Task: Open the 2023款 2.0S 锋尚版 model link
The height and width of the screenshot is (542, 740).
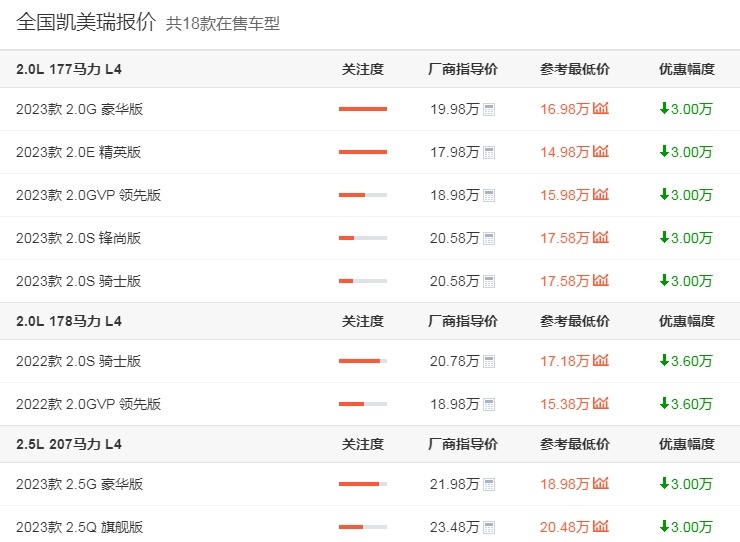Action: [x=78, y=238]
